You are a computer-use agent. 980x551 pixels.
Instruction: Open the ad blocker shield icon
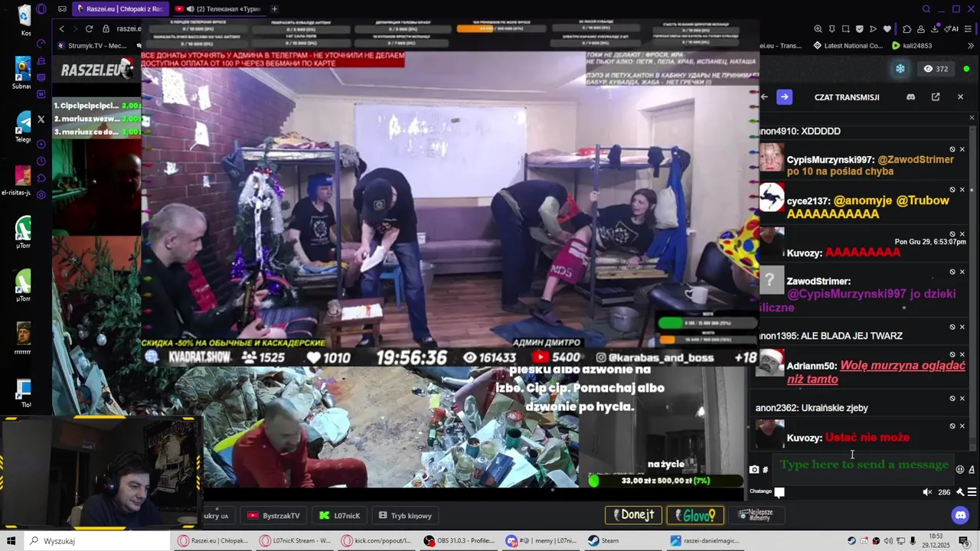pyautogui.click(x=860, y=29)
